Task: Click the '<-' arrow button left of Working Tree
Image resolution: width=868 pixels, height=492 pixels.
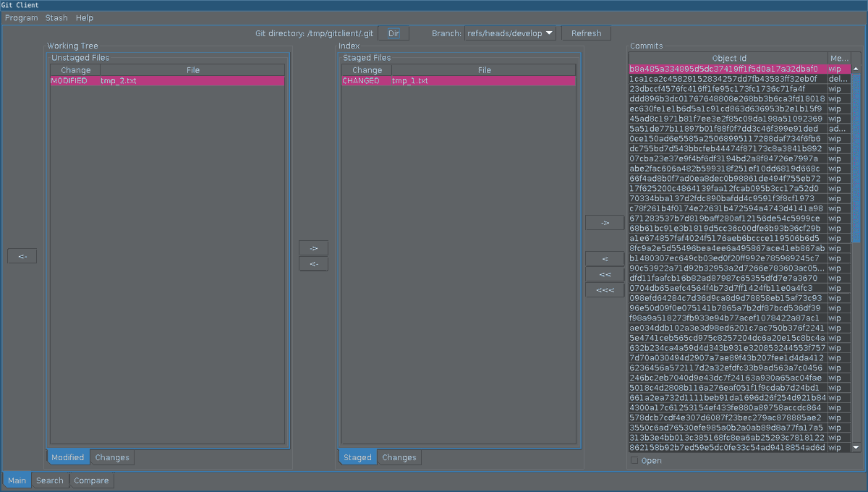Action: [x=22, y=256]
